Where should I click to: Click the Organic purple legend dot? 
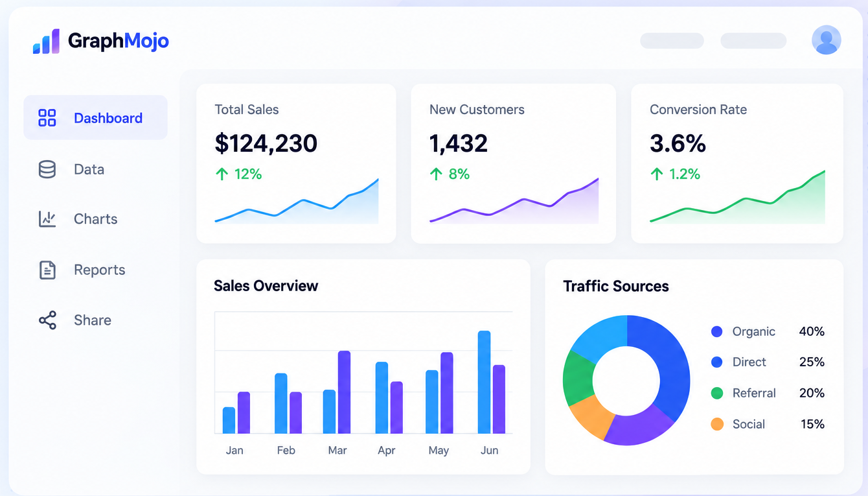point(716,331)
